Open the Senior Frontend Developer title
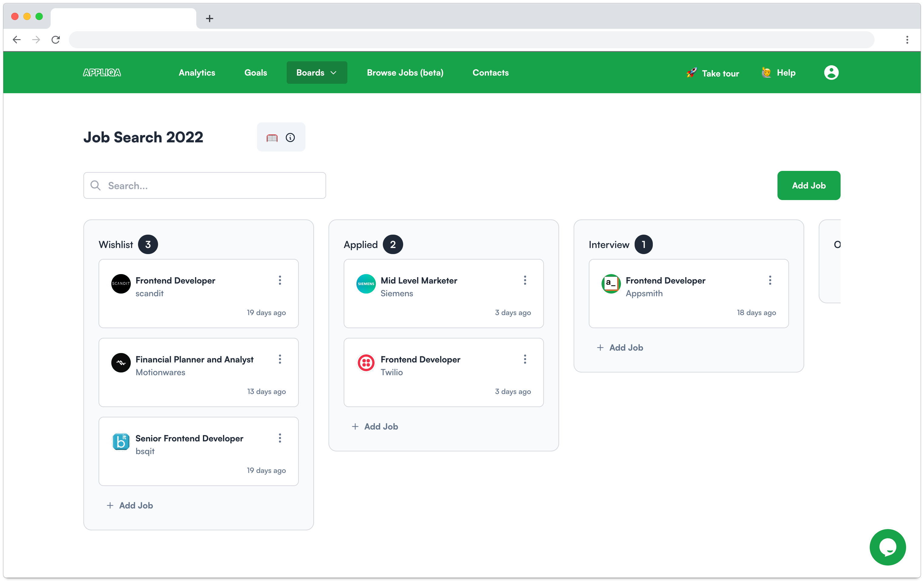Screen dimensions: 924x581 [189, 438]
